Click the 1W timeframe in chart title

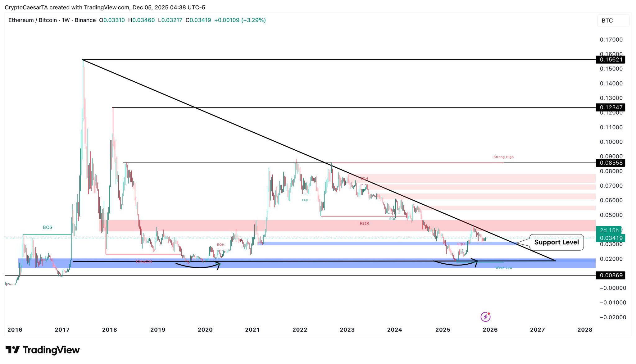click(66, 20)
